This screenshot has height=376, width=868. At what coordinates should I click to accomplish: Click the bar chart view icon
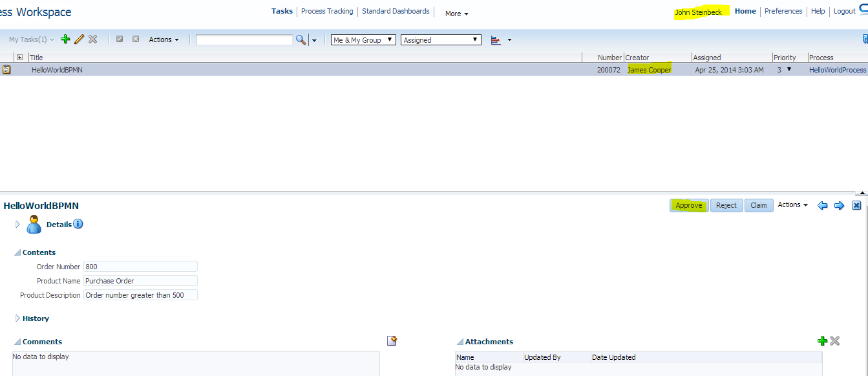(x=496, y=40)
